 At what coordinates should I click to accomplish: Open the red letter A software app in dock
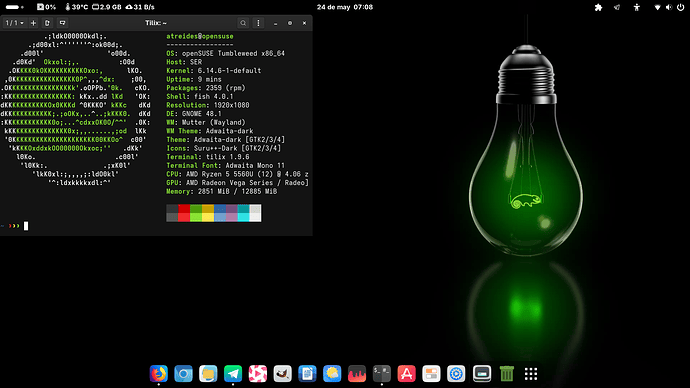click(407, 374)
